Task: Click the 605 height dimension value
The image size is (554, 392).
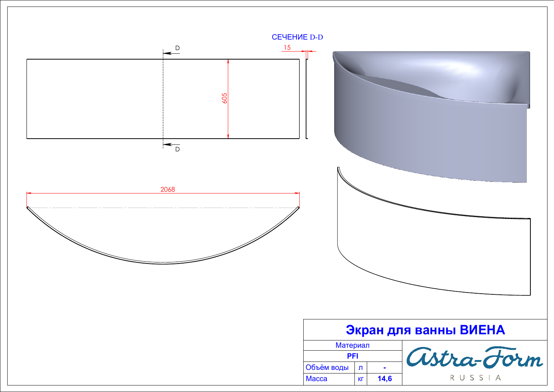Action: click(225, 98)
